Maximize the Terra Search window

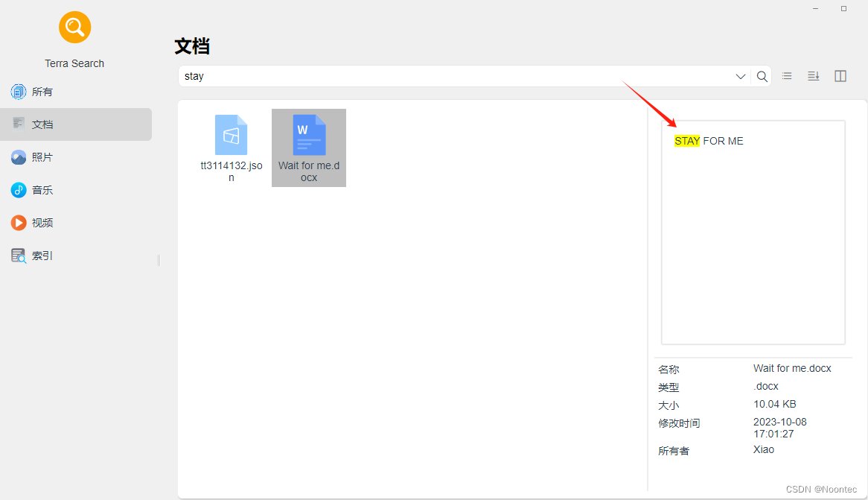(x=843, y=8)
